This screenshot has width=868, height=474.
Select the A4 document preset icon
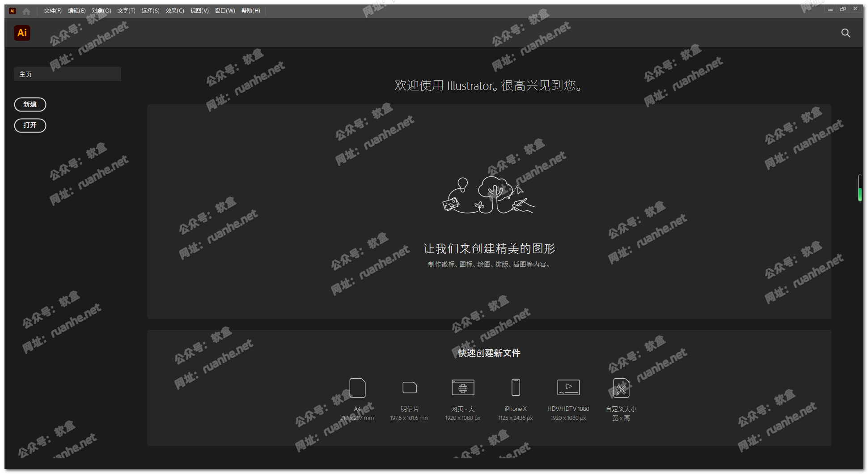tap(357, 388)
